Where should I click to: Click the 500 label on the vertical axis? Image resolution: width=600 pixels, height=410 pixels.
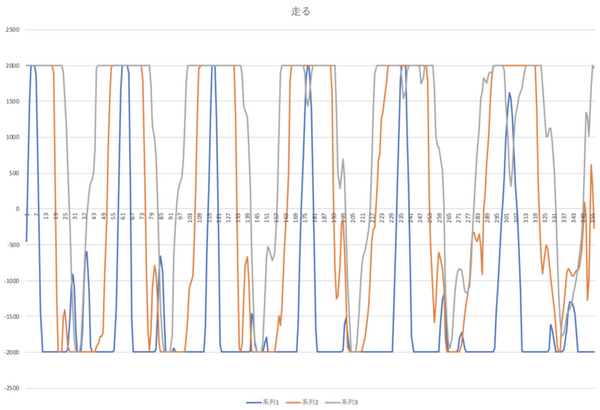15,173
